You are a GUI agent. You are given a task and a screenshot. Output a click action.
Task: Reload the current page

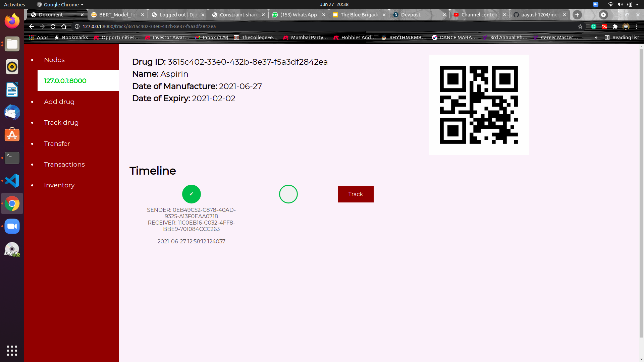click(53, 26)
